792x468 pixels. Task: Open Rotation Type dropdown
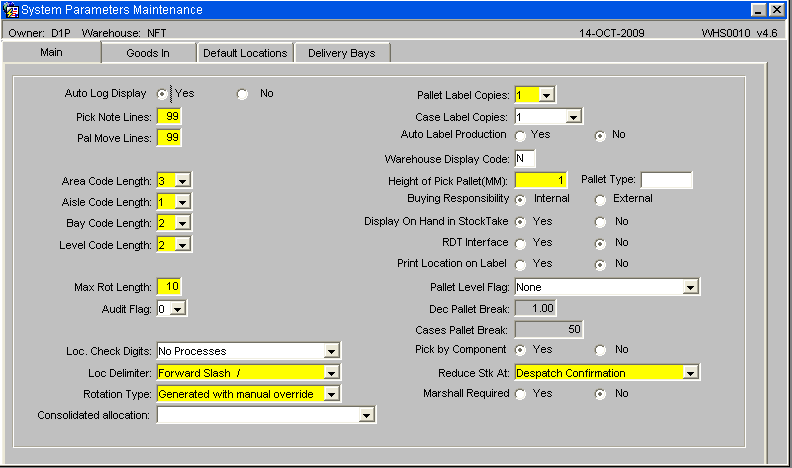(x=331, y=394)
